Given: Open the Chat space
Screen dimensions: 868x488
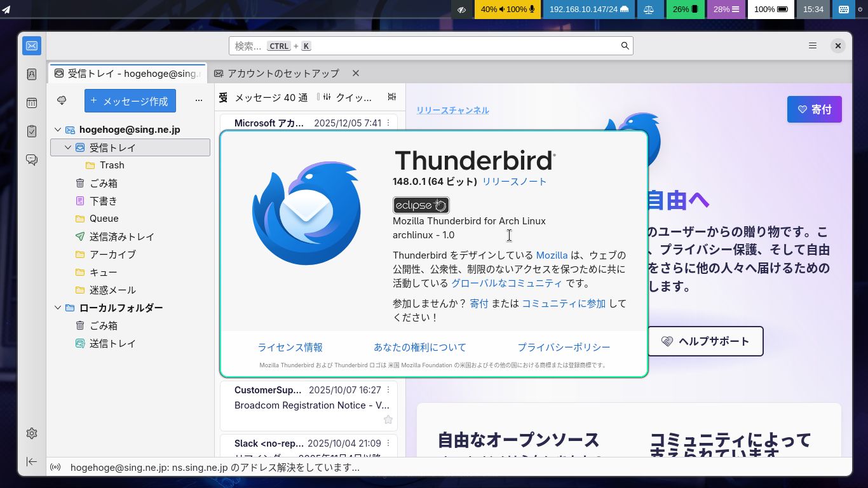Looking at the screenshot, I should point(32,159).
